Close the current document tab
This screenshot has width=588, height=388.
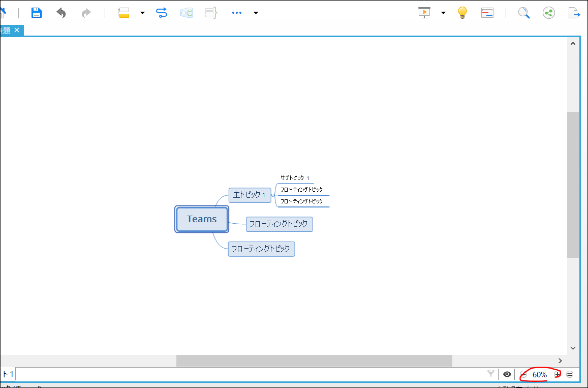17,30
